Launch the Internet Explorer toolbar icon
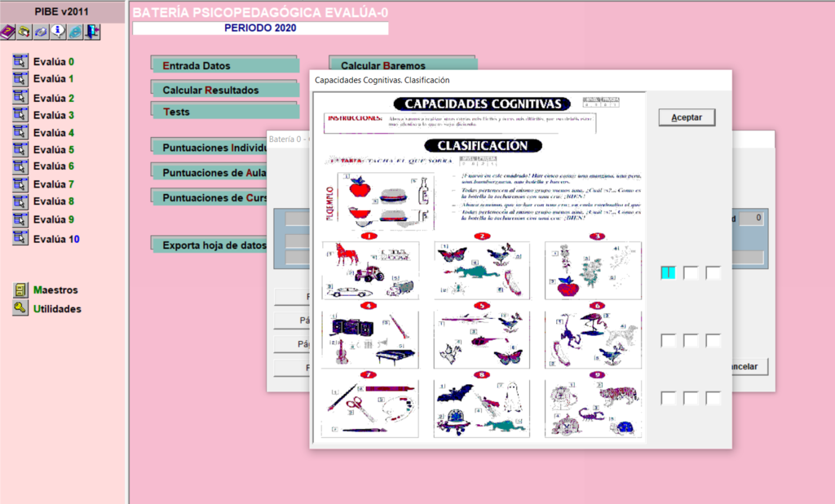Viewport: 835px width, 504px height. pos(75,32)
